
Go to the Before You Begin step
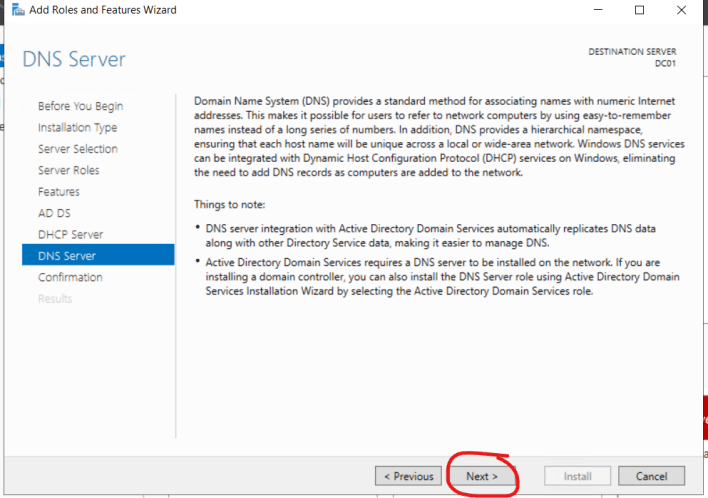click(80, 106)
